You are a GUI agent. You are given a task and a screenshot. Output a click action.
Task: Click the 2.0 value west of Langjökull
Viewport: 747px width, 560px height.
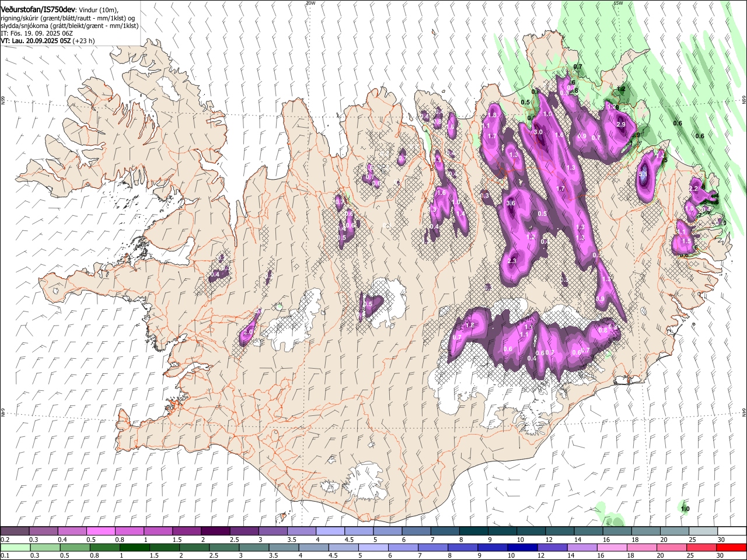click(x=248, y=332)
